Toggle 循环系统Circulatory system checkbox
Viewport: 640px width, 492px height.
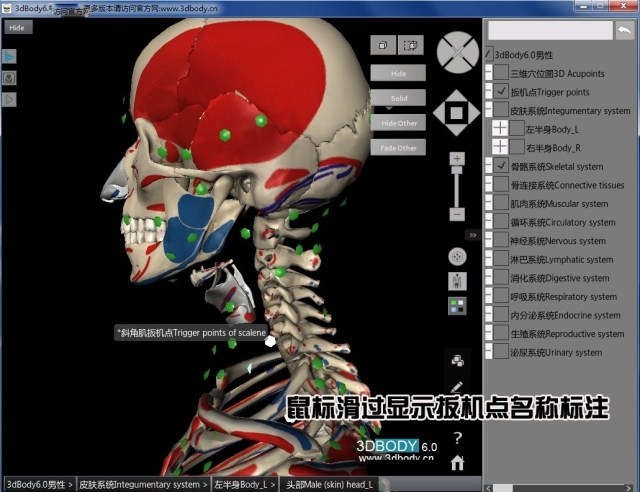pyautogui.click(x=501, y=222)
